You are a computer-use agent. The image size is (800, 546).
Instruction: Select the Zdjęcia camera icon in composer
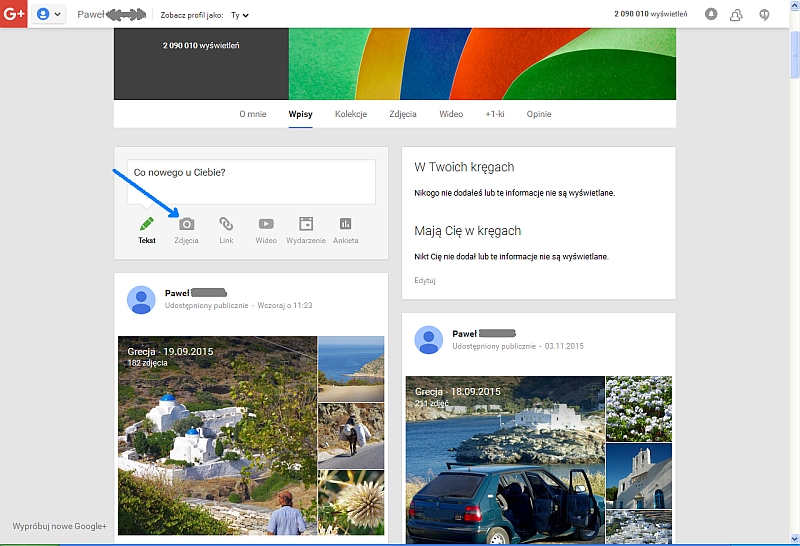point(186,225)
